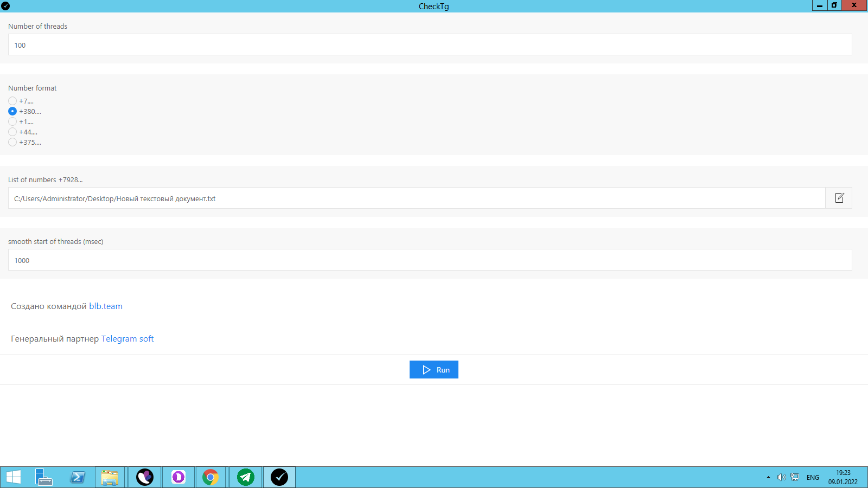Image resolution: width=868 pixels, height=488 pixels.
Task: Select the +375 number format
Action: tap(12, 142)
